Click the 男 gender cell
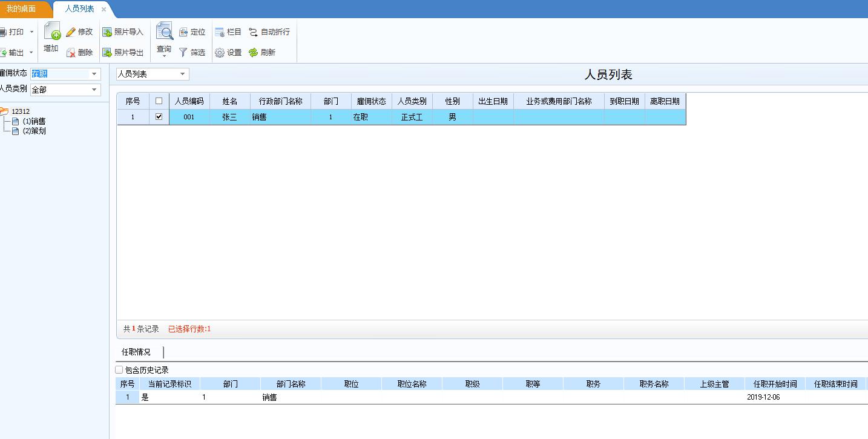 tap(453, 117)
